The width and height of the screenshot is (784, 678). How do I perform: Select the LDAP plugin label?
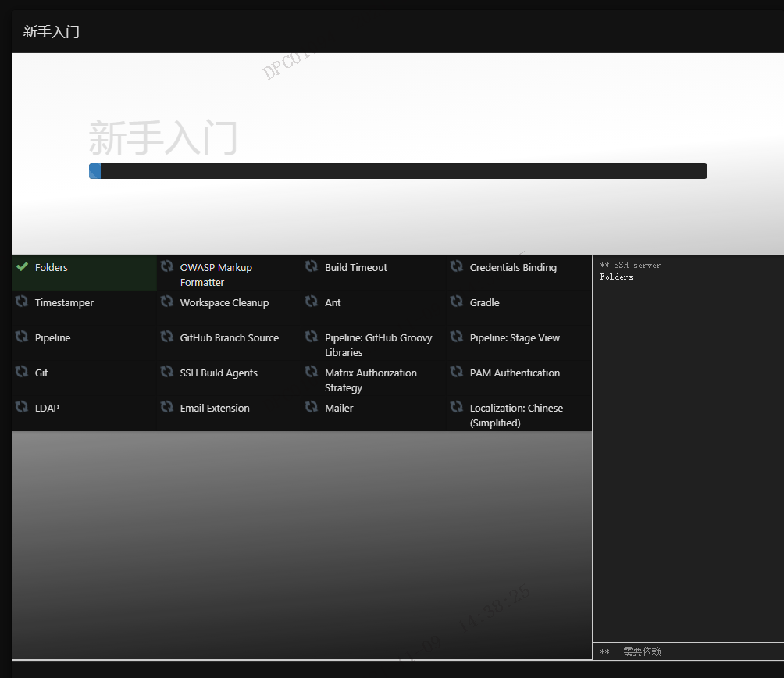point(47,408)
